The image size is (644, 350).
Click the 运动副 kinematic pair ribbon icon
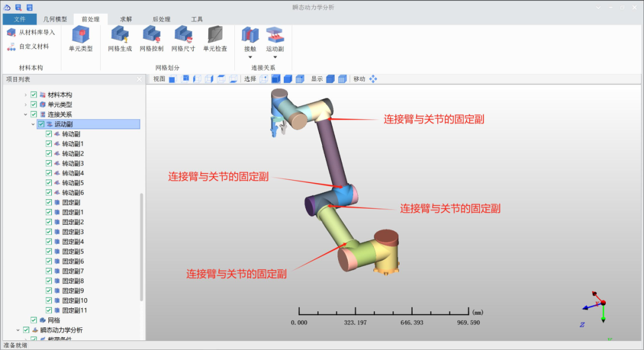pyautogui.click(x=275, y=35)
